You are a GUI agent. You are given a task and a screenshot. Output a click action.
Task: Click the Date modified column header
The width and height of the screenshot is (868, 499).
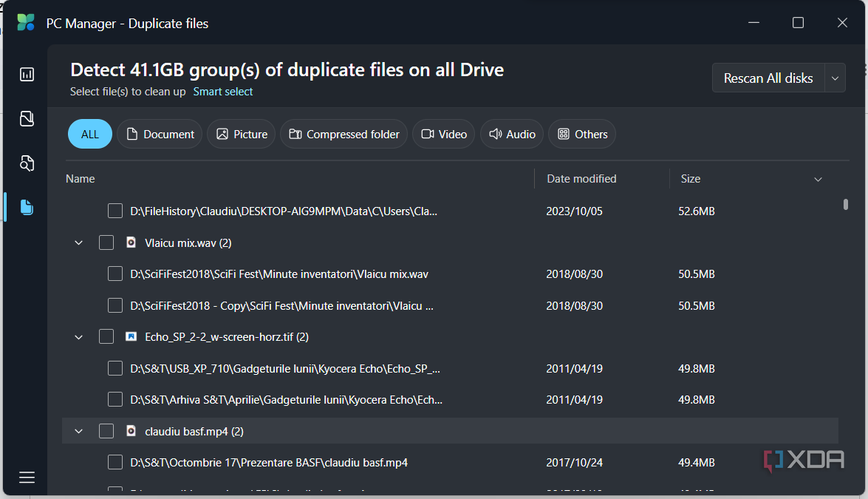(x=581, y=179)
